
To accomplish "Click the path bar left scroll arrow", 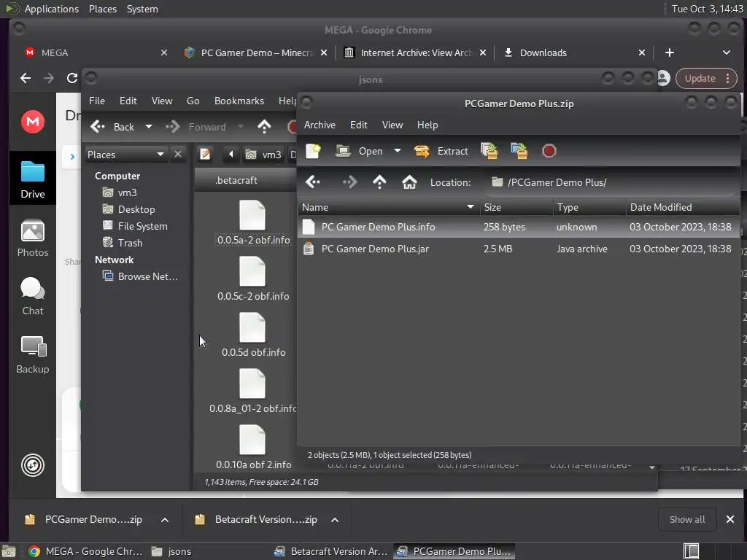I will (231, 155).
